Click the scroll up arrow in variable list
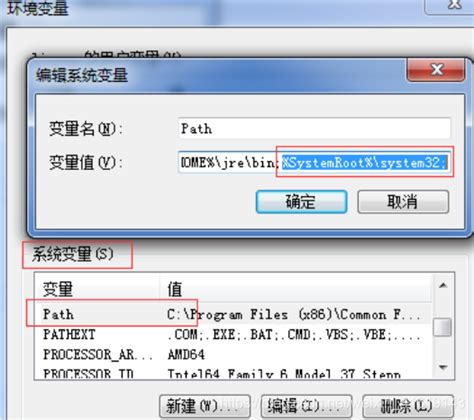 click(443, 285)
